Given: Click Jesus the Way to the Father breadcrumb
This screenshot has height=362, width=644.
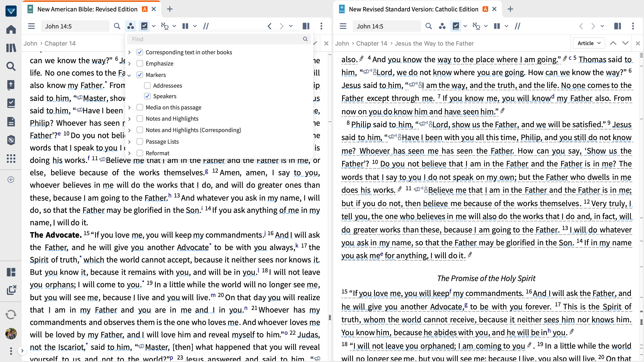Looking at the screenshot, I should click(434, 43).
